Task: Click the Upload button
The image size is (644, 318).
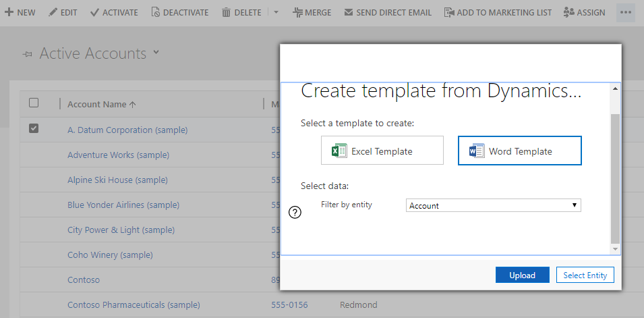Action: pos(523,275)
